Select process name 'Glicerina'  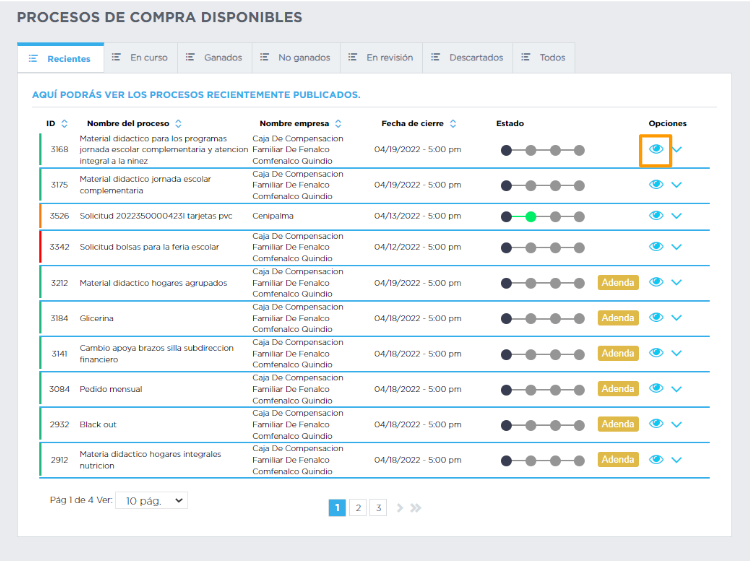97,318
